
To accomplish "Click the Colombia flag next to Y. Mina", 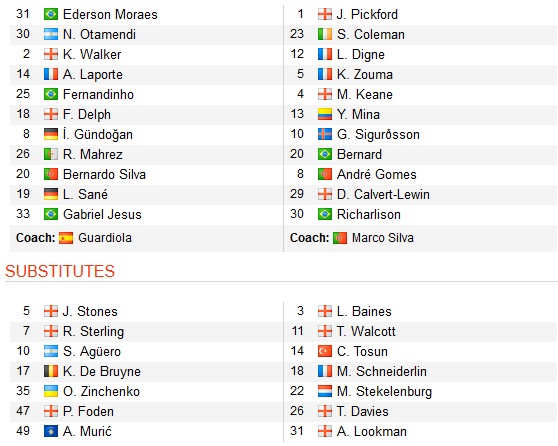I will 325,114.
